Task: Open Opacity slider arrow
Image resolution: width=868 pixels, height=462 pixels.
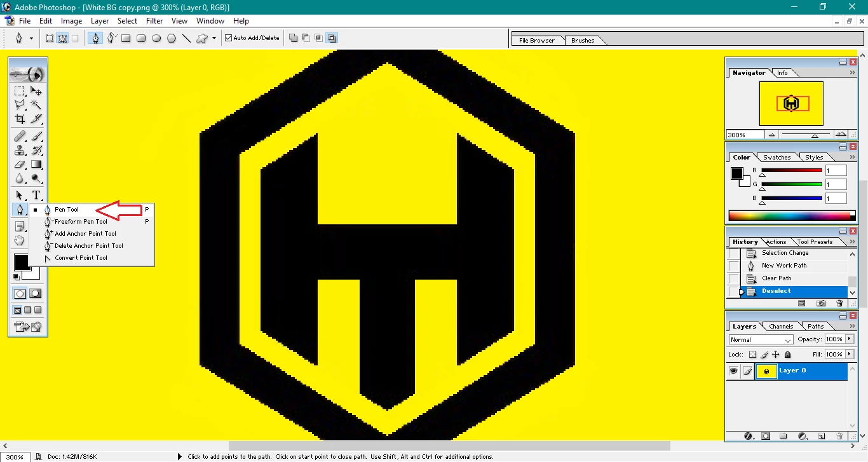Action: tap(850, 339)
